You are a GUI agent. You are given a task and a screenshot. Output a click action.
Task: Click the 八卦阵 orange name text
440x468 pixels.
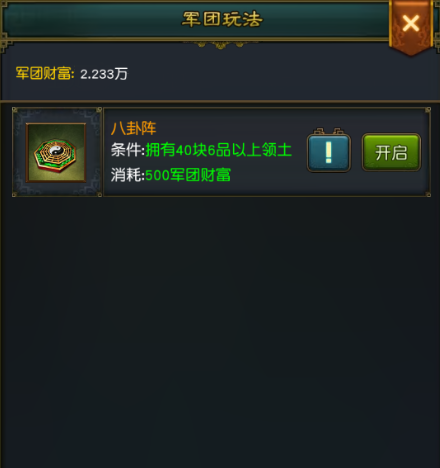133,128
